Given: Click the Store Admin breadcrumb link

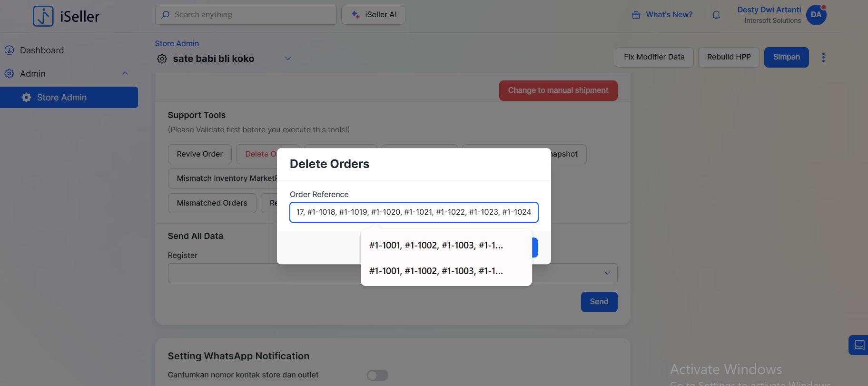Looking at the screenshot, I should [x=177, y=44].
